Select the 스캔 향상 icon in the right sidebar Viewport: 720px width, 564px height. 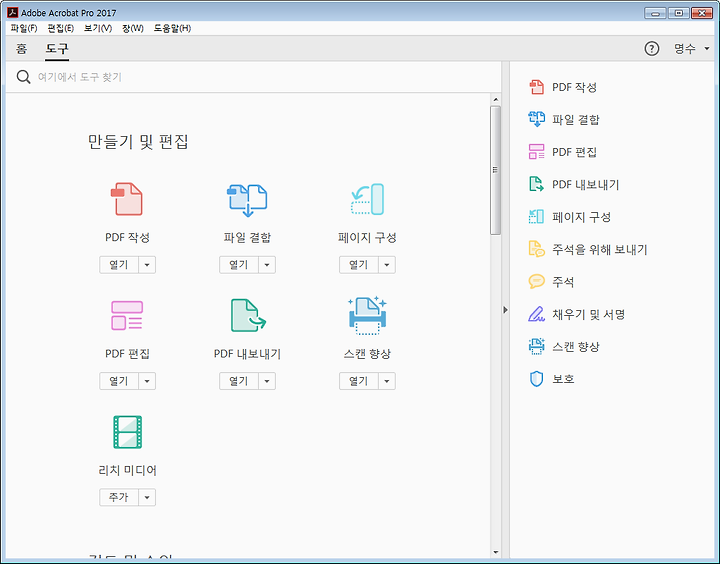pos(536,346)
